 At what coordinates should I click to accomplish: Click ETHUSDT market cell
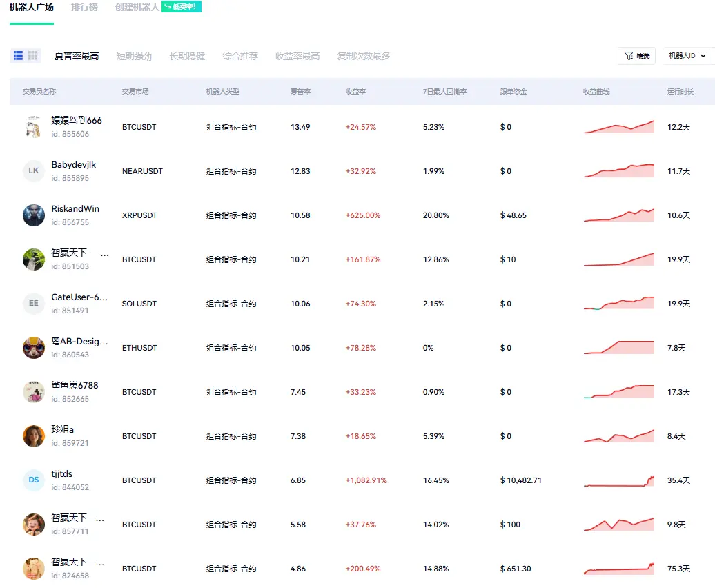139,349
